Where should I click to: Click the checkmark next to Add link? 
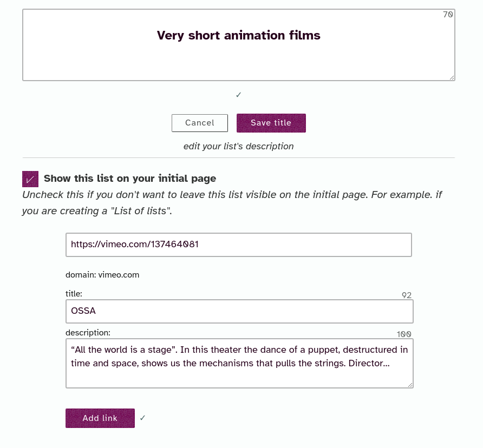coord(142,418)
